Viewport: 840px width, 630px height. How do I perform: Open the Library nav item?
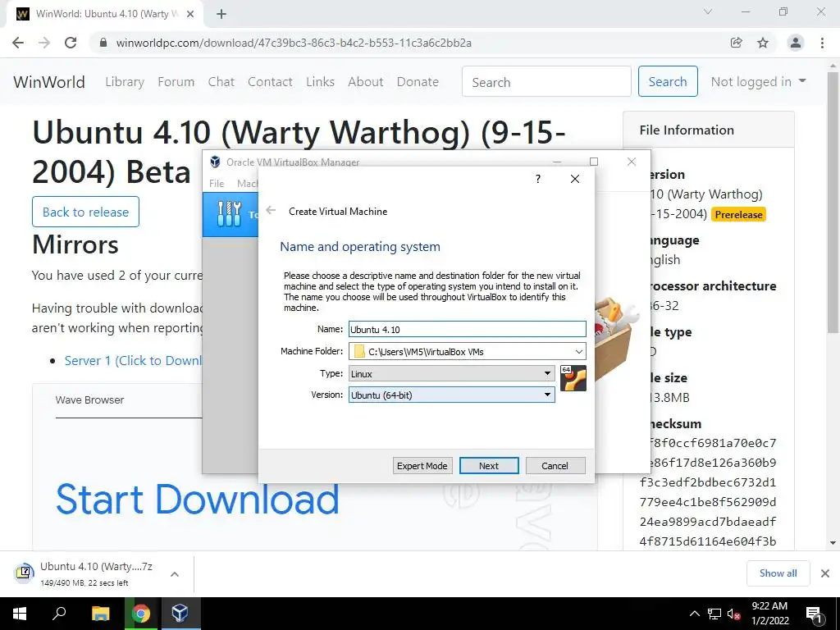tap(125, 81)
